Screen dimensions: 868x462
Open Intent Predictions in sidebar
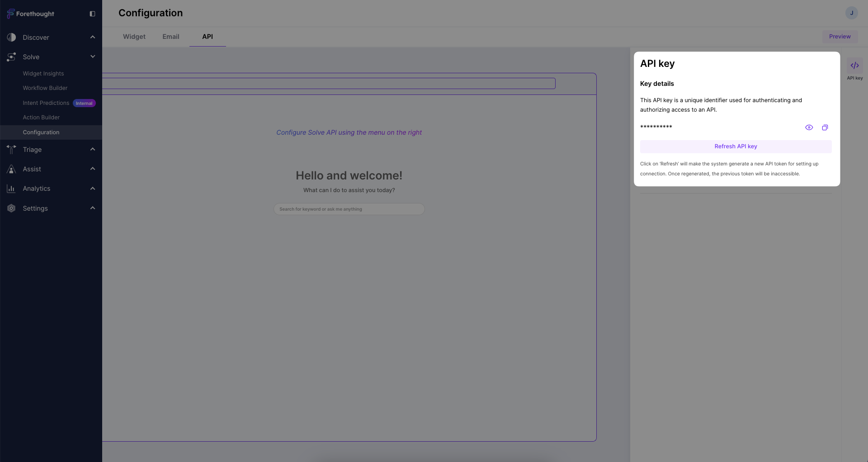tap(46, 103)
